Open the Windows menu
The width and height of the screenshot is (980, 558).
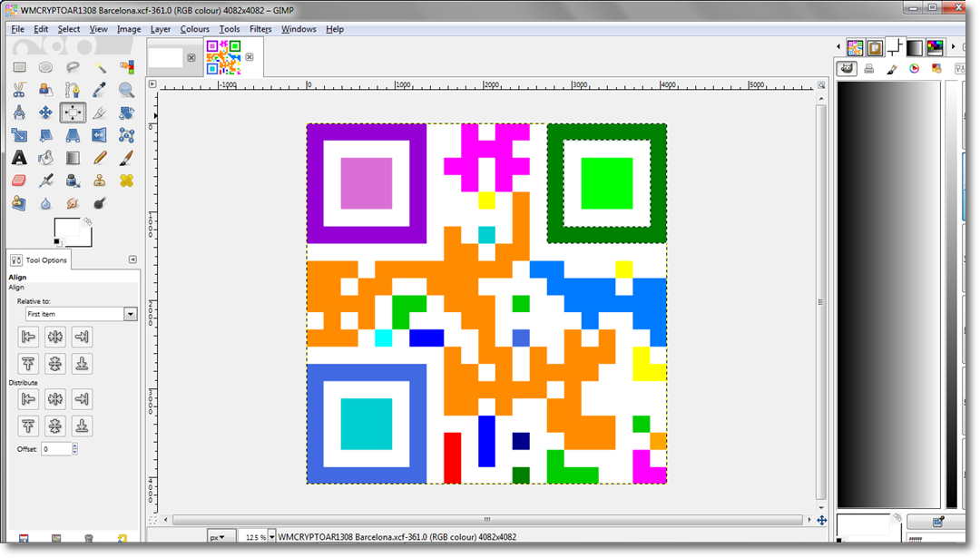coord(299,29)
